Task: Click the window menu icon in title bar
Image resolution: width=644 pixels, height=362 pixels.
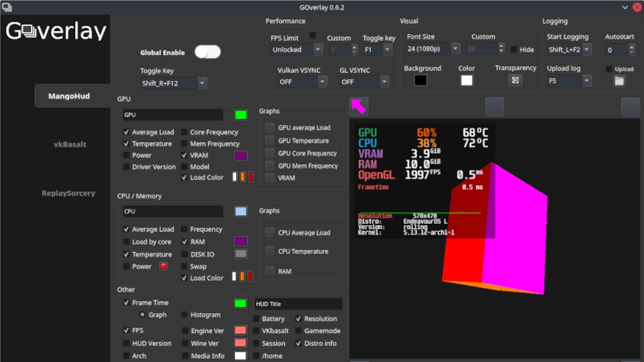Action: [7, 7]
